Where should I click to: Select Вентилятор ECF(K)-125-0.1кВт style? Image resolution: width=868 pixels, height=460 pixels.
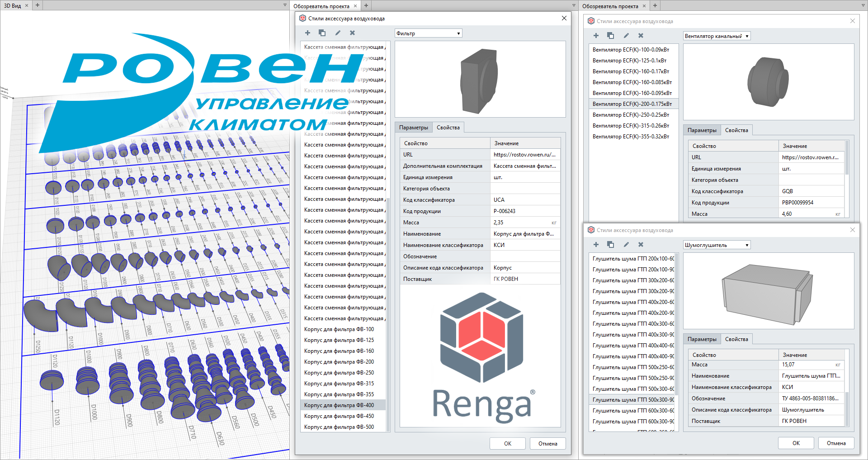click(634, 61)
